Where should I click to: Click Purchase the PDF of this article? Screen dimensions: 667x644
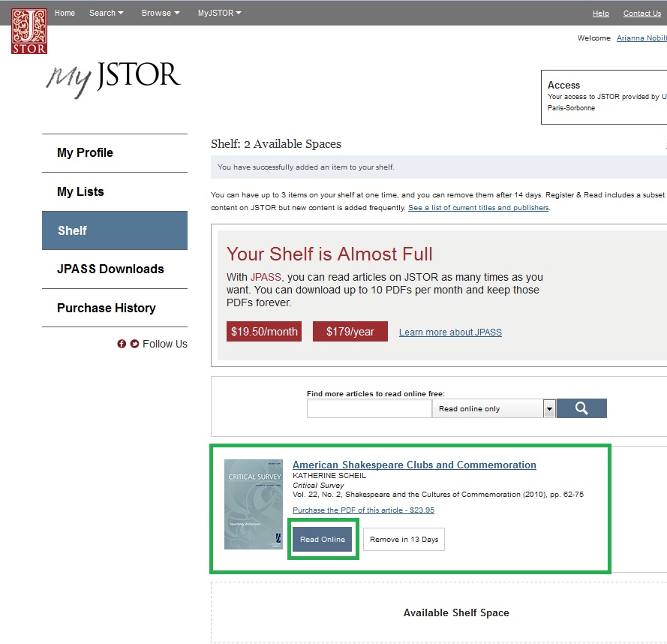[x=363, y=510]
